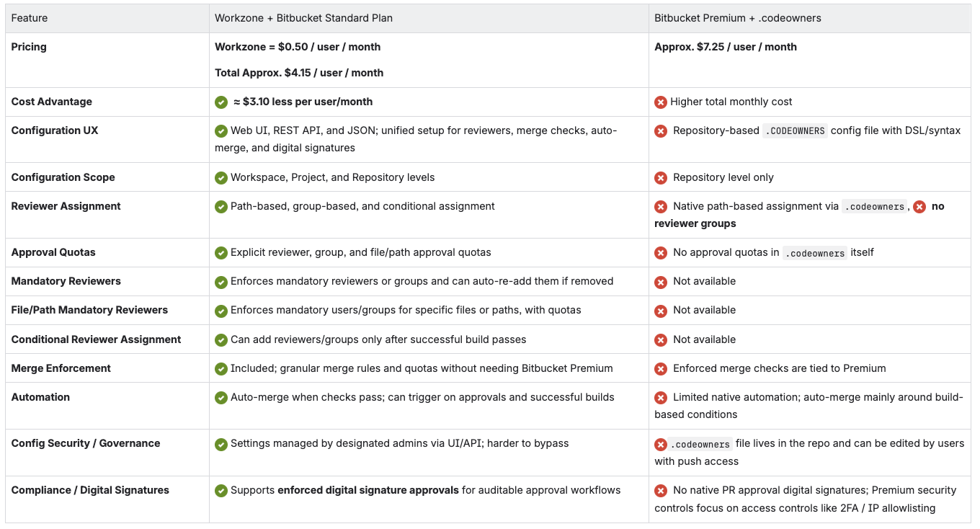The image size is (980, 529).
Task: Click the Workzone + Bitbucket Standard Plan header
Action: 303,18
